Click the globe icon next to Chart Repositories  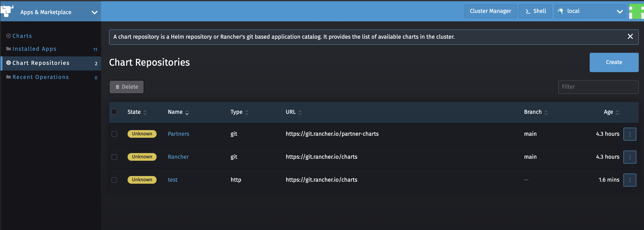8,63
